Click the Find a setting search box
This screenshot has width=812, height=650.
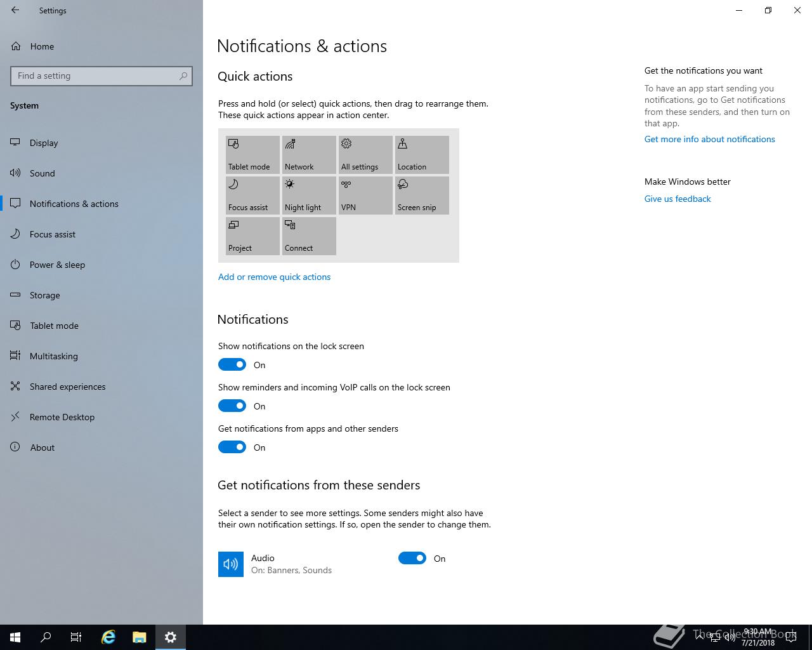point(101,76)
